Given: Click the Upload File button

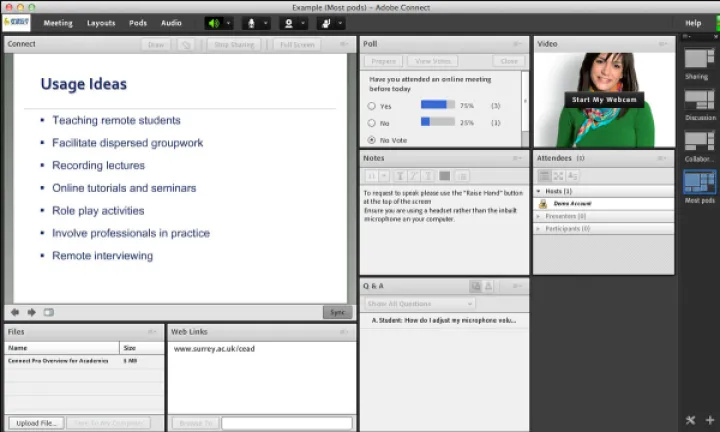Looking at the screenshot, I should pyautogui.click(x=35, y=423).
